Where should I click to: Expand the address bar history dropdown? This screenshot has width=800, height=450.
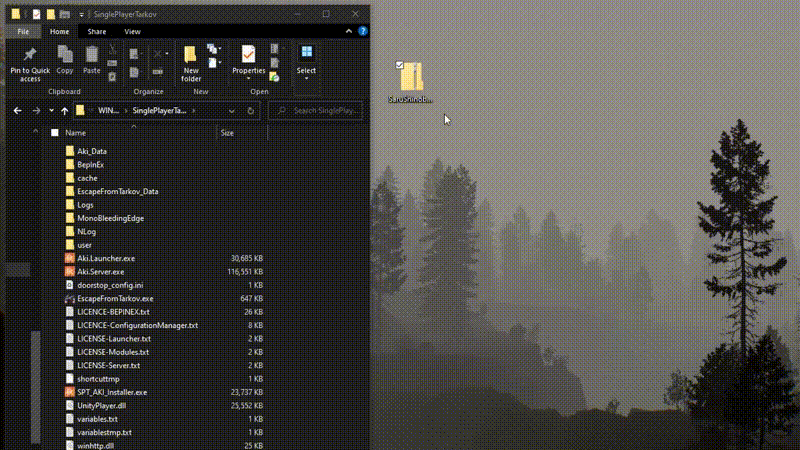(232, 111)
